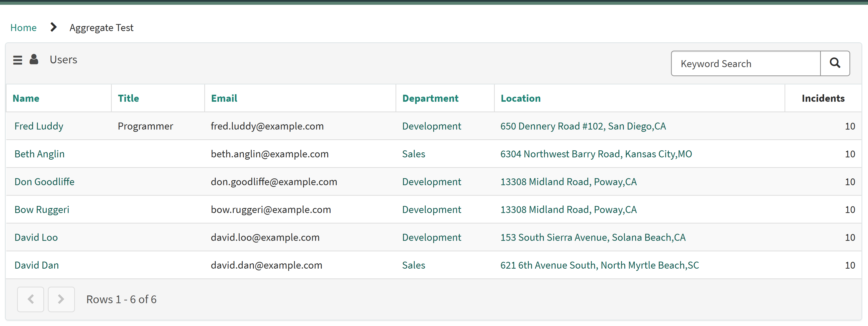The width and height of the screenshot is (868, 326).
Task: Click the breadcrumb chevron after Home
Action: (x=53, y=27)
